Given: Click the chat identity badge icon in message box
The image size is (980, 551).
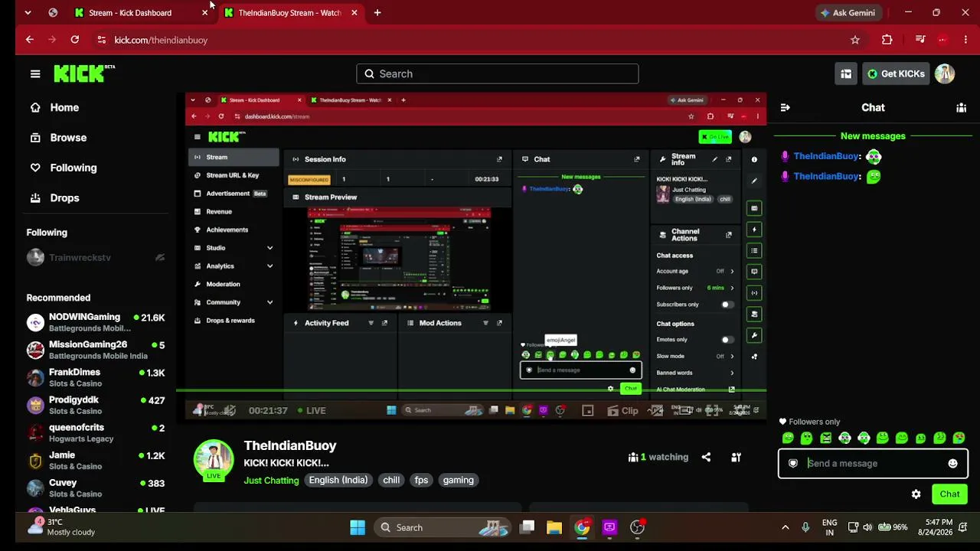Looking at the screenshot, I should click(x=793, y=463).
